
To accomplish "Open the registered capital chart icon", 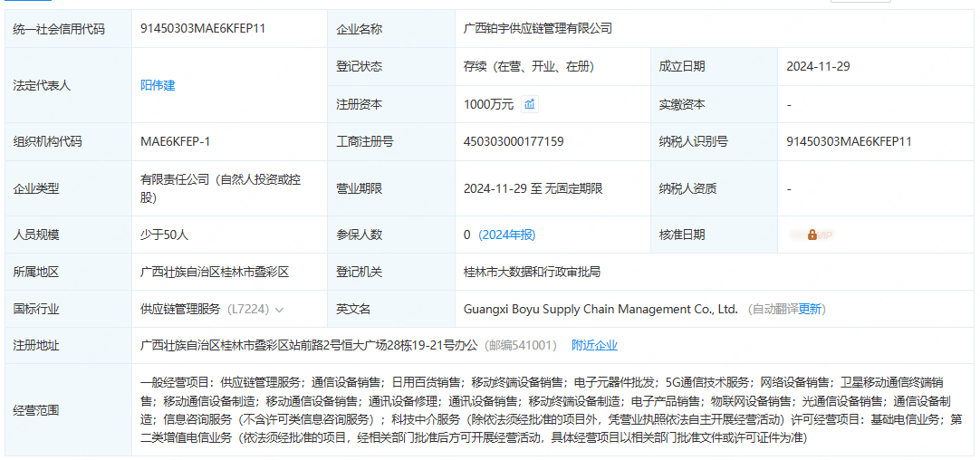I will (x=529, y=104).
